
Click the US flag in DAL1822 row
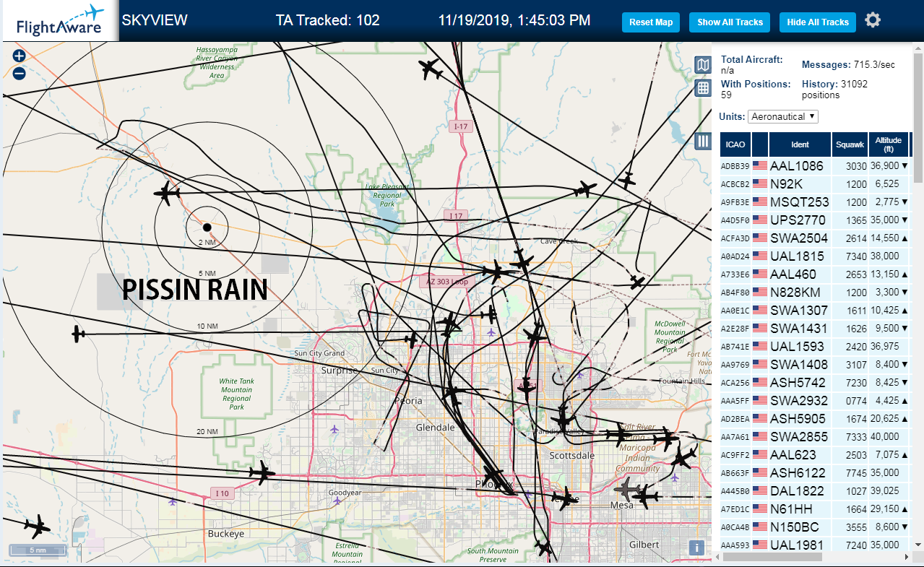[760, 490]
